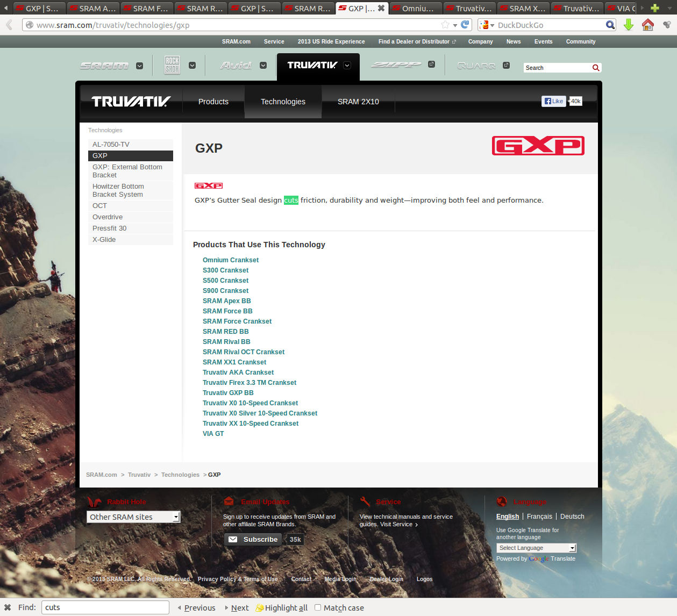Expand the Truvativ brand dropdown arrow

click(x=347, y=66)
